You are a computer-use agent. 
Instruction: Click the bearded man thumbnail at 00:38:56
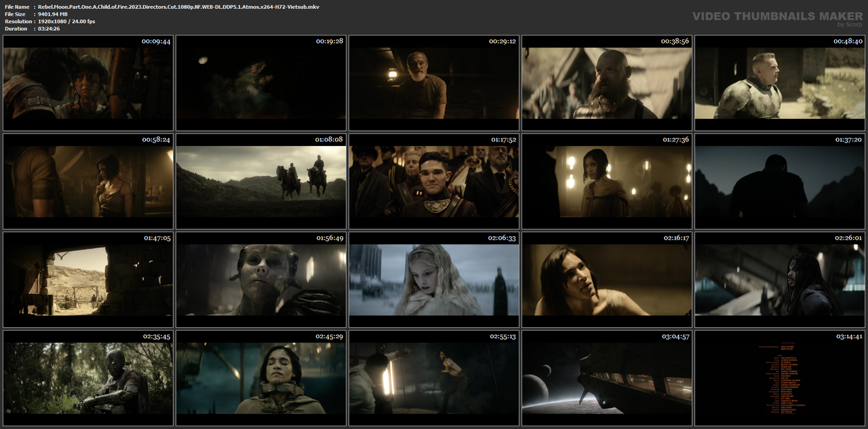coord(607,83)
